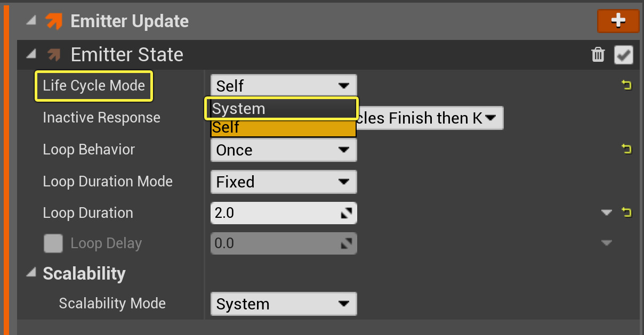Reset Loop Duration to default arrow
This screenshot has width=644, height=335.
pos(627,213)
